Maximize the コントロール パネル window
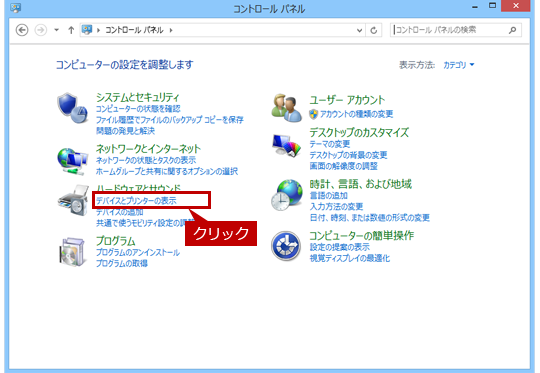The height and width of the screenshot is (373, 540). point(492,6)
